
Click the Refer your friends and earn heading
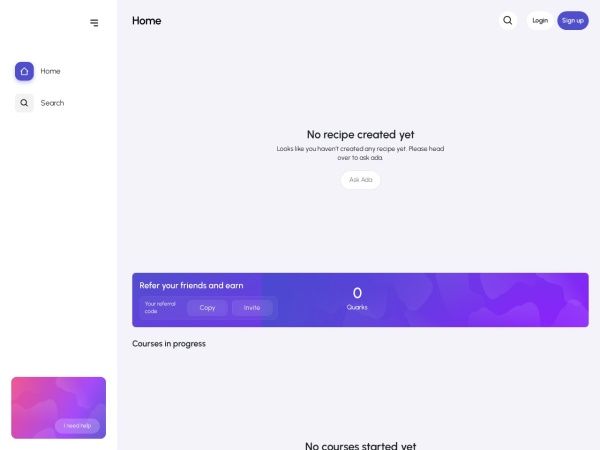pyautogui.click(x=191, y=285)
